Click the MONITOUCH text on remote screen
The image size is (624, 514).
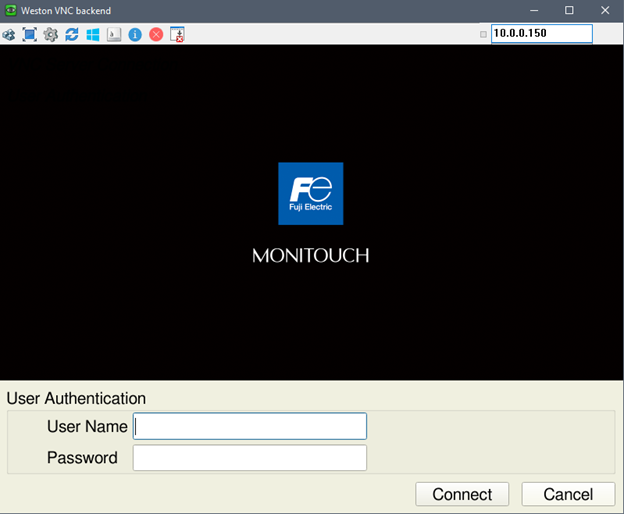tap(310, 256)
